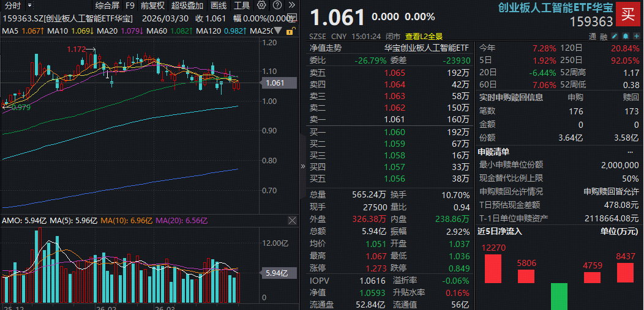Add stock to watchlist with plus icon
The image size is (644, 310).
click(x=636, y=36)
